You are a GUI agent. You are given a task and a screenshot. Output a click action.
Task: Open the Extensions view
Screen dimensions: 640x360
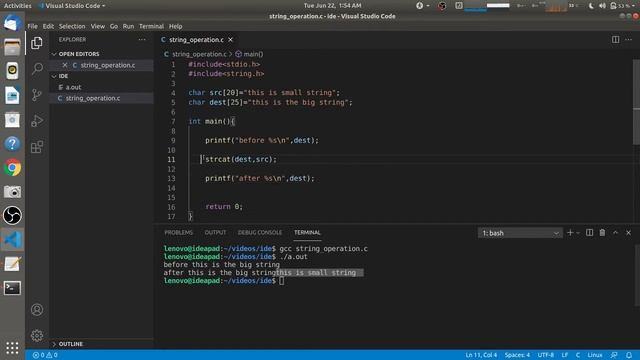37,147
